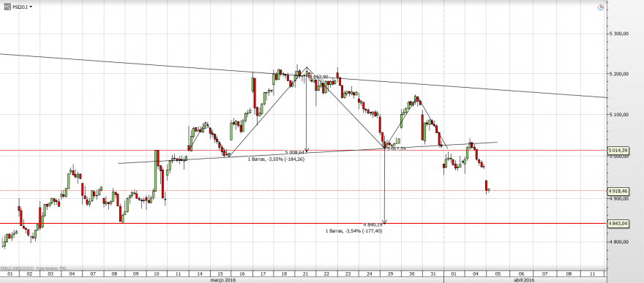This screenshot has width=644, height=283.
Task: Click date 14 on the time axis
Action: 199,273
